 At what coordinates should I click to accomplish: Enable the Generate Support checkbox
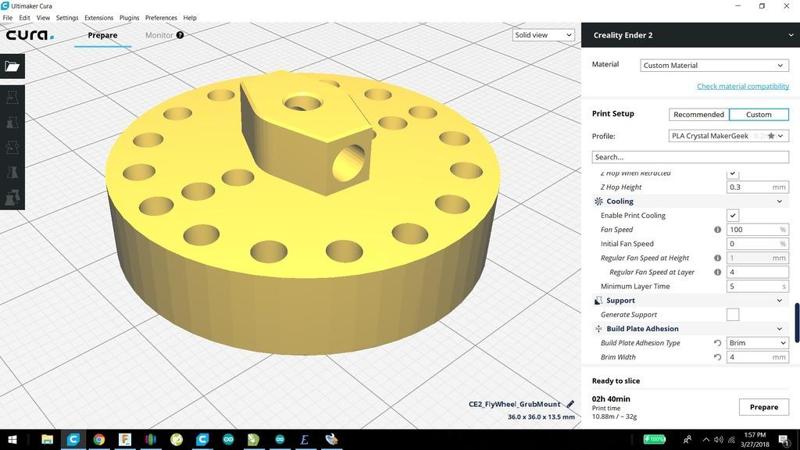click(733, 315)
